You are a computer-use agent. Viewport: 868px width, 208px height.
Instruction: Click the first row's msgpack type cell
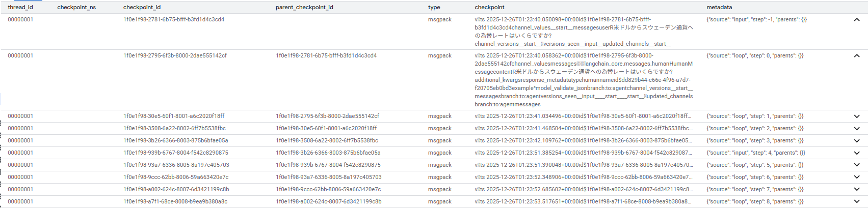(x=439, y=19)
